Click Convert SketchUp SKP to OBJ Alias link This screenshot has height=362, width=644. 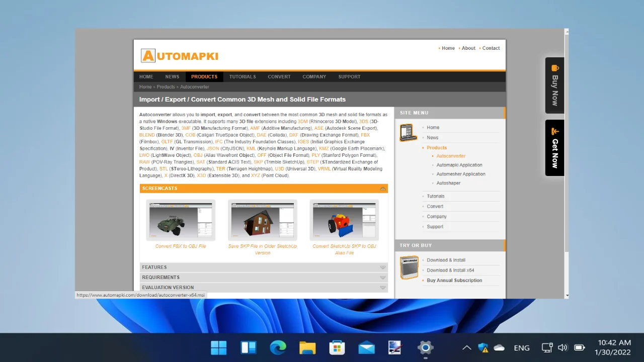click(x=344, y=249)
